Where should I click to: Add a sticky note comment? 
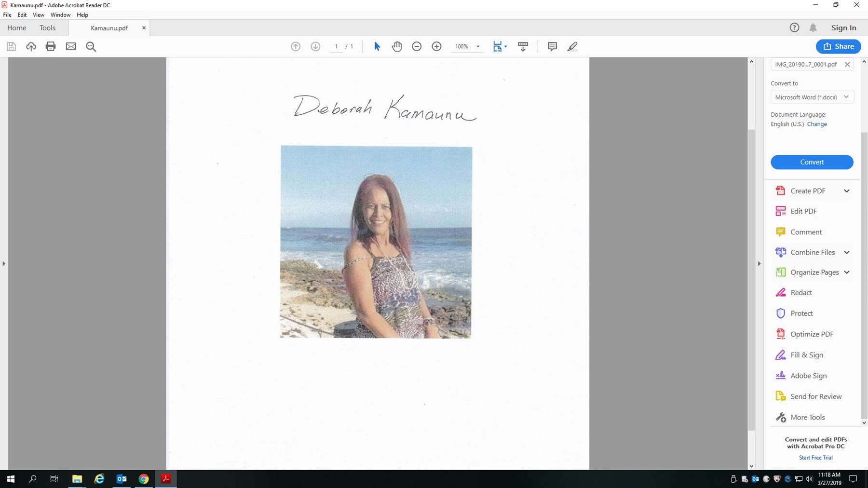(x=552, y=46)
